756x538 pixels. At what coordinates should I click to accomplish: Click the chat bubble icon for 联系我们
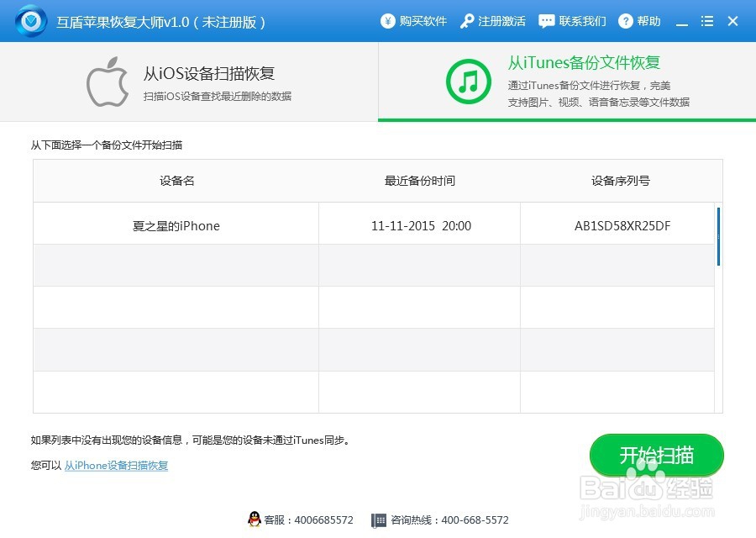(546, 21)
